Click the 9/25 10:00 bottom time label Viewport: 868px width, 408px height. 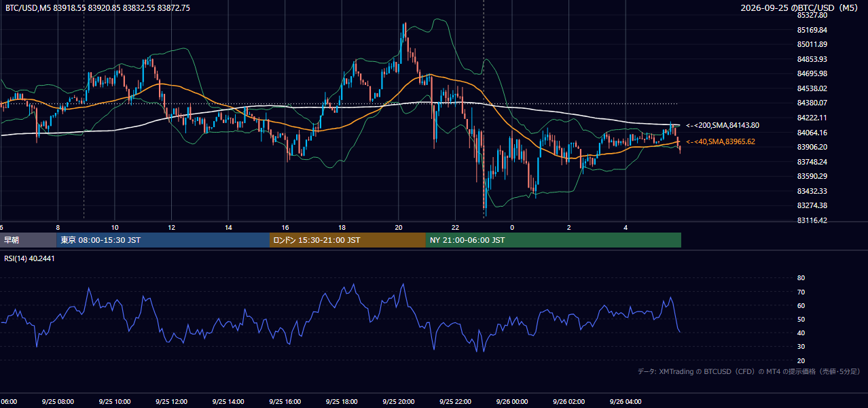(114, 401)
